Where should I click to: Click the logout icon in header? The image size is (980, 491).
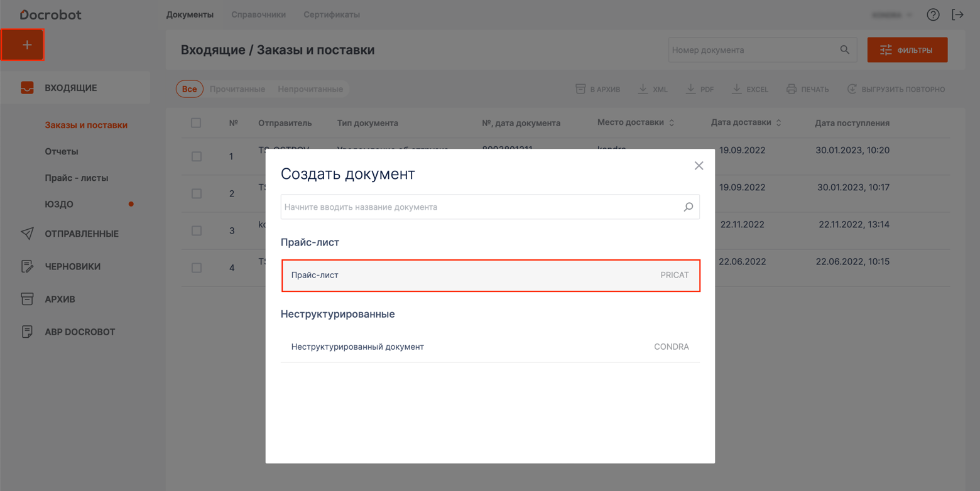(957, 14)
